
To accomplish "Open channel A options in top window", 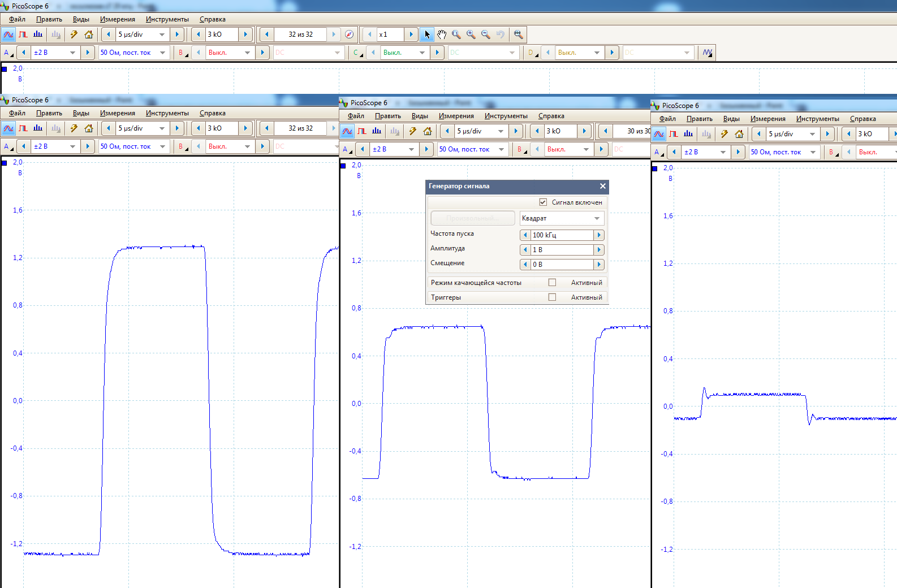I will pyautogui.click(x=8, y=53).
